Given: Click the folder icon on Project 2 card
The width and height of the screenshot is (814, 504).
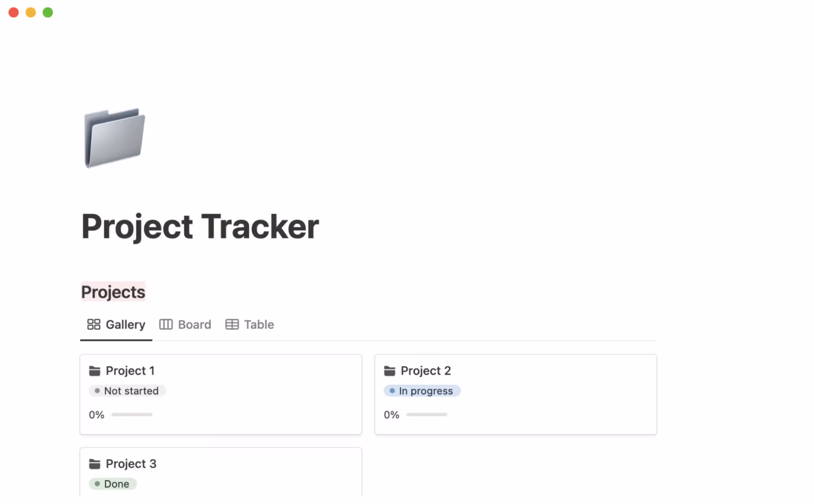Looking at the screenshot, I should pyautogui.click(x=390, y=370).
